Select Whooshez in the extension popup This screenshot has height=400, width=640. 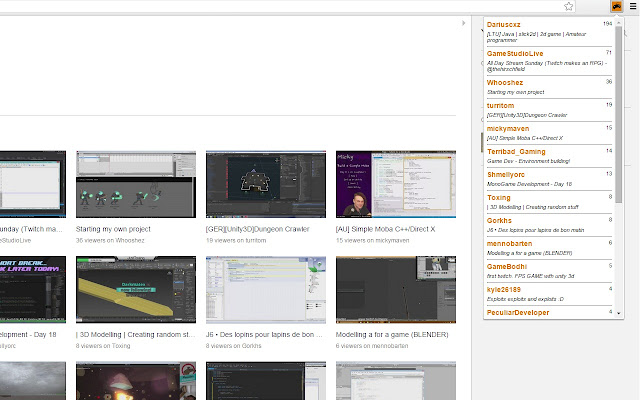(x=504, y=82)
